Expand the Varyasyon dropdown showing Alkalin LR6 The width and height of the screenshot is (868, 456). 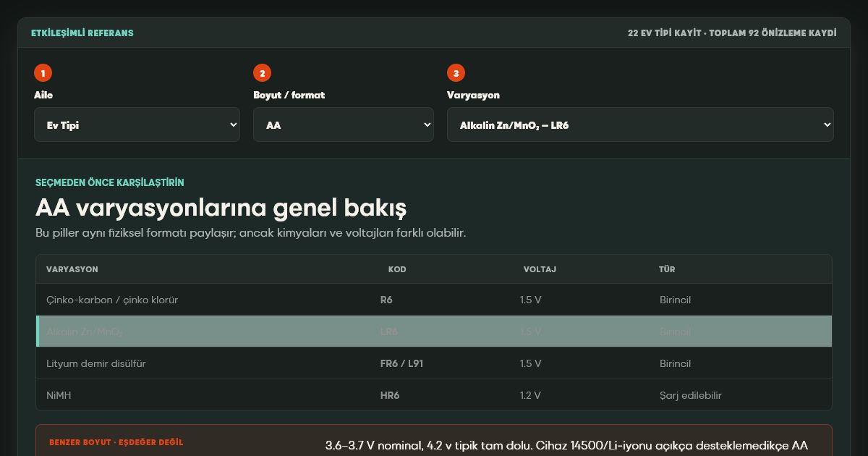click(640, 124)
